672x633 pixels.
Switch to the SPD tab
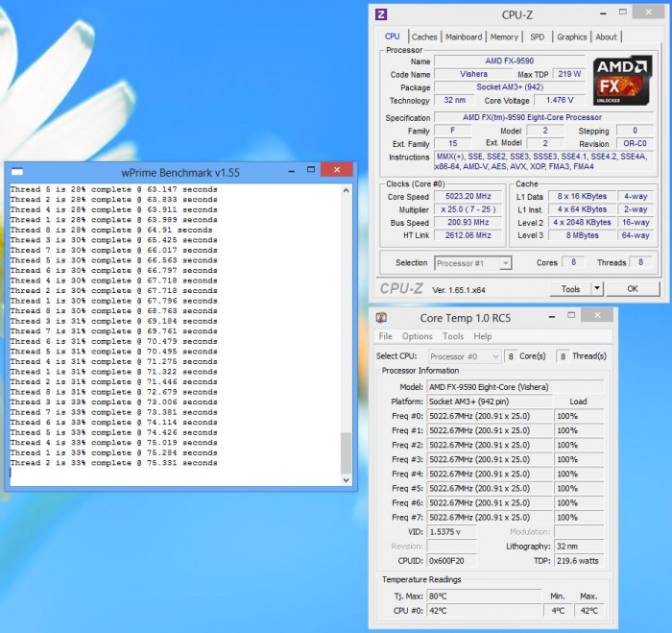(537, 37)
